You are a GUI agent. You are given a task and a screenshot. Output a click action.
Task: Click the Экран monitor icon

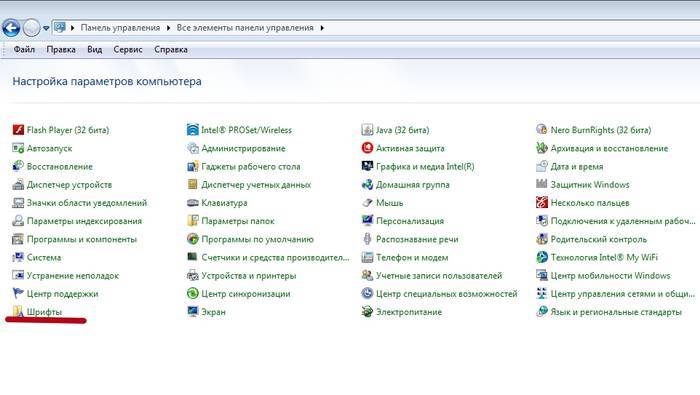click(192, 312)
